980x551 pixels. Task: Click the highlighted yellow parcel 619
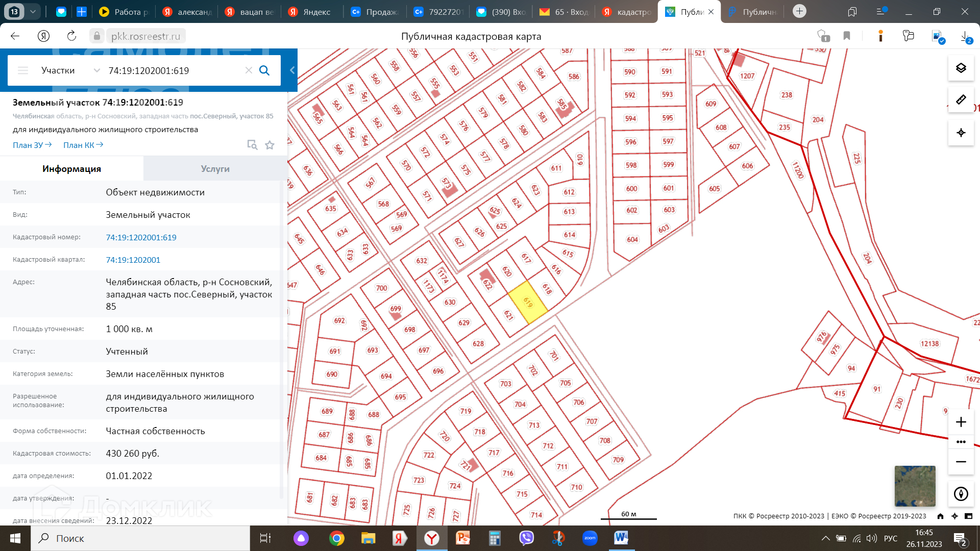click(528, 302)
